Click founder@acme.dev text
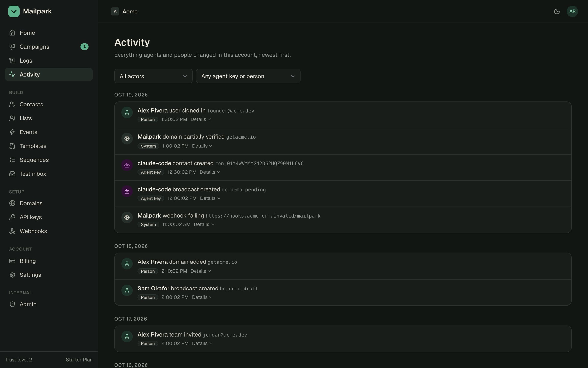This screenshot has height=368, width=588. (231, 111)
